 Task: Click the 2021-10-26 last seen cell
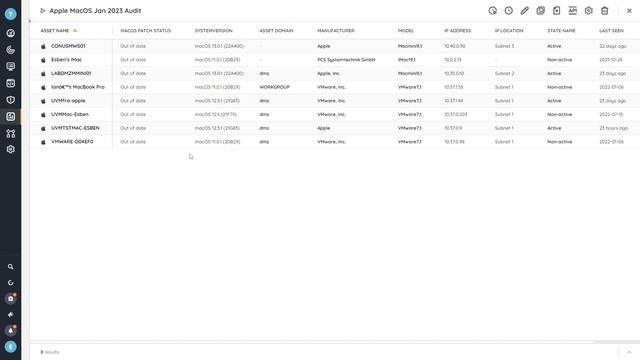tap(611, 60)
